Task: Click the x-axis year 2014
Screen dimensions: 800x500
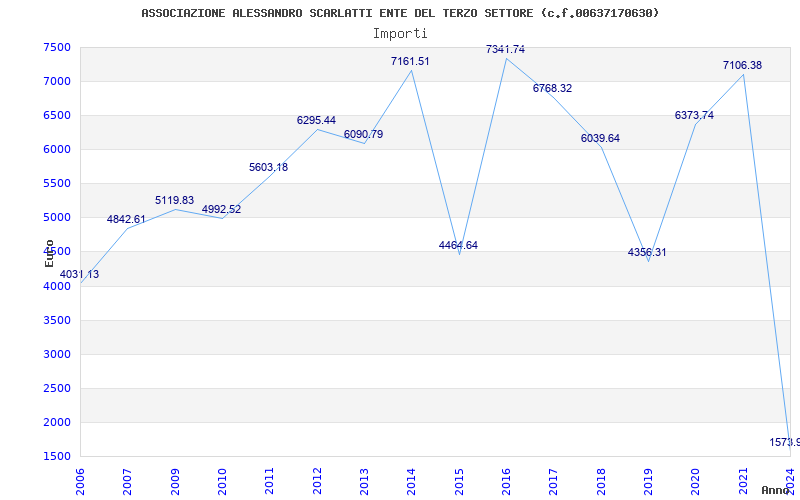Action: point(412,481)
